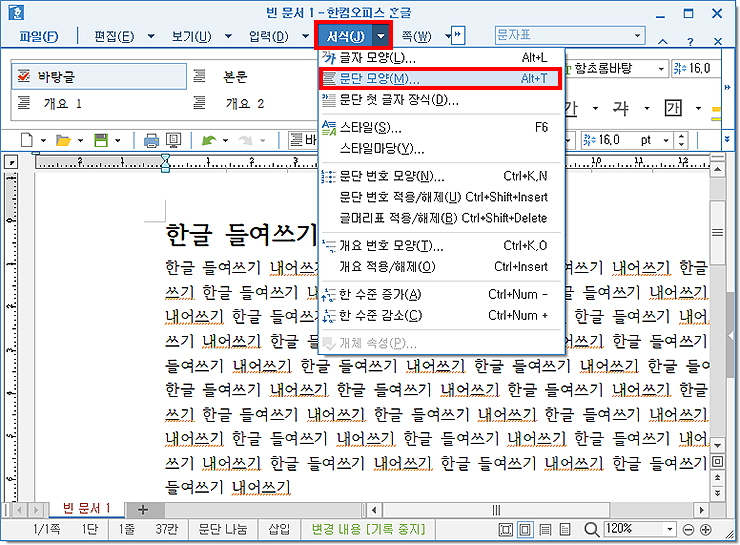Open the 120% zoom dropdown
The width and height of the screenshot is (740, 545).
tap(670, 529)
